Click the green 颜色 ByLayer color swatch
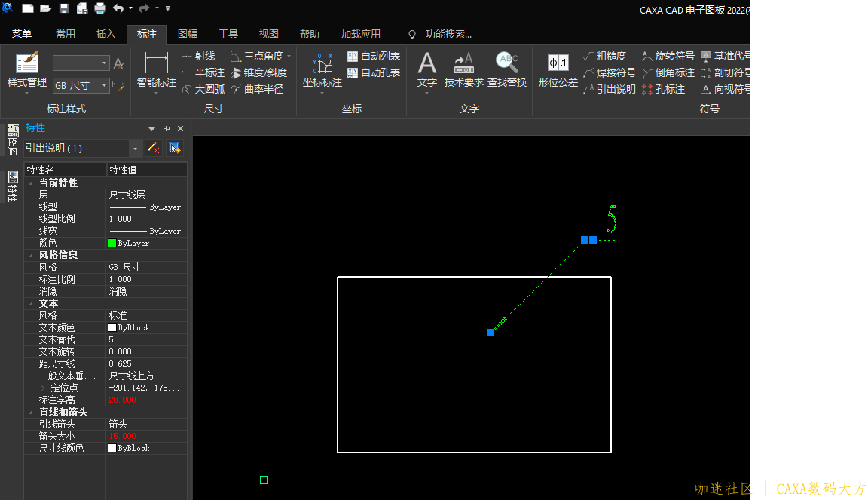The width and height of the screenshot is (868, 500). [x=112, y=243]
